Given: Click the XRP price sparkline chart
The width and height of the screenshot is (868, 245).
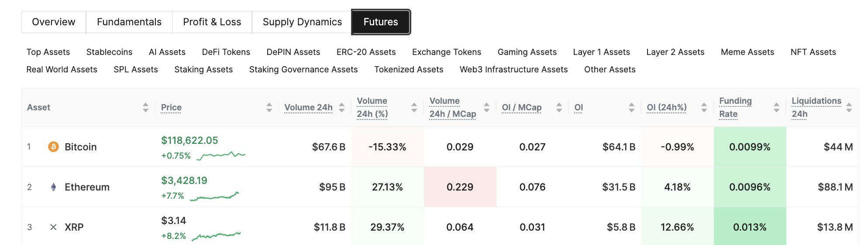Looking at the screenshot, I should pos(216,236).
